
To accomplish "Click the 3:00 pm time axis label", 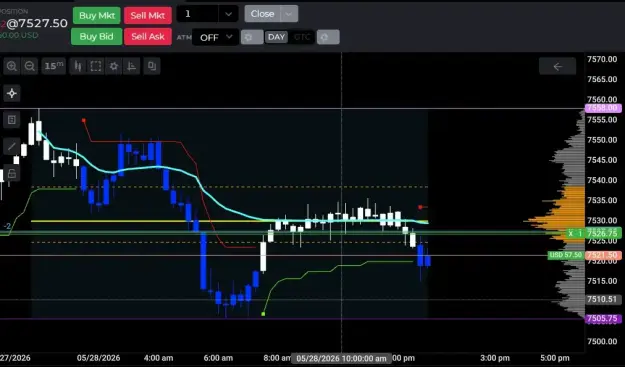I will (x=495, y=358).
